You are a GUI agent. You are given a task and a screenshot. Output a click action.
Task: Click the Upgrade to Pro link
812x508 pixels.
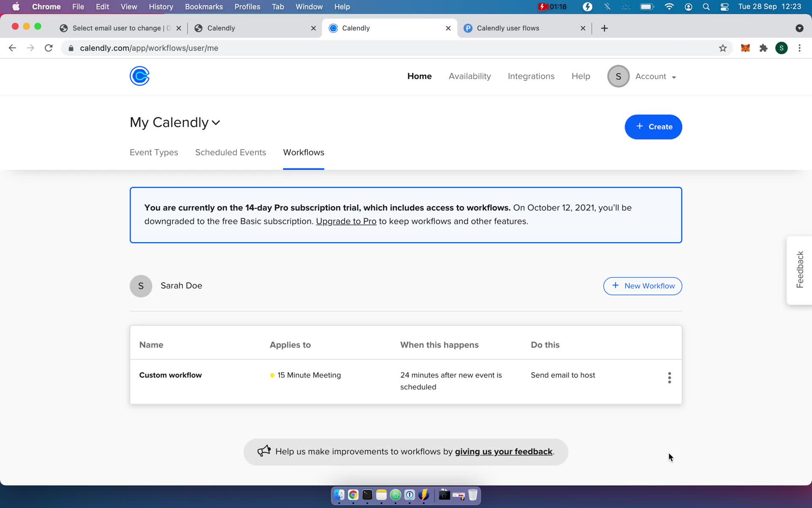(x=346, y=221)
